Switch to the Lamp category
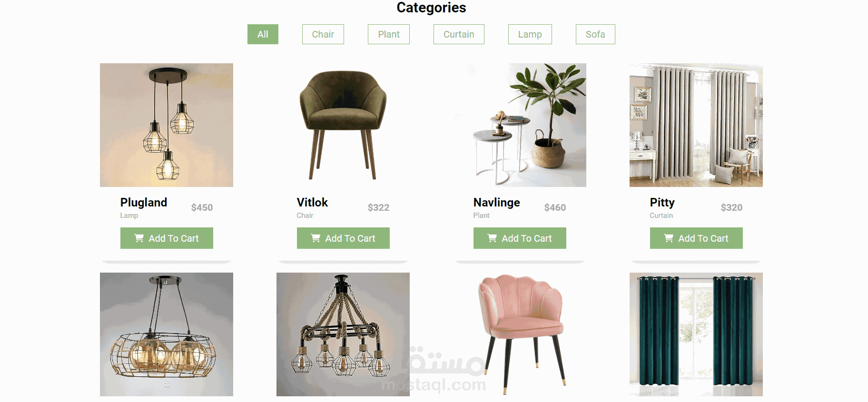The height and width of the screenshot is (402, 868). pos(530,34)
